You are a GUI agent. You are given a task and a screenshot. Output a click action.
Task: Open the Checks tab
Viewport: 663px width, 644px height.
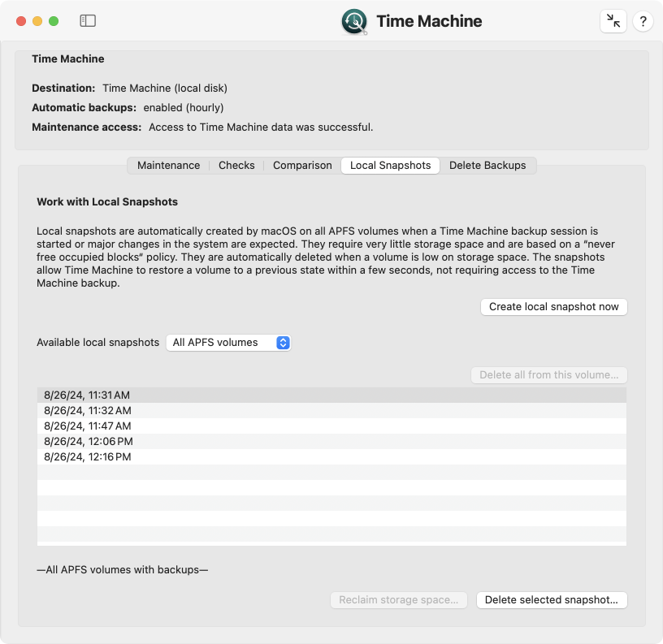tap(236, 165)
